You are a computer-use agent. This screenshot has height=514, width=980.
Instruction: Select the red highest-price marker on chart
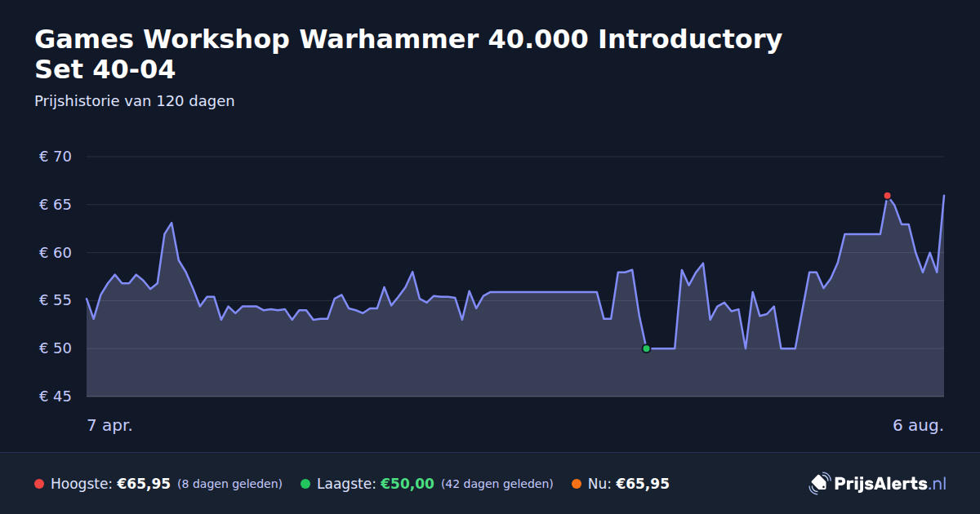pos(887,196)
